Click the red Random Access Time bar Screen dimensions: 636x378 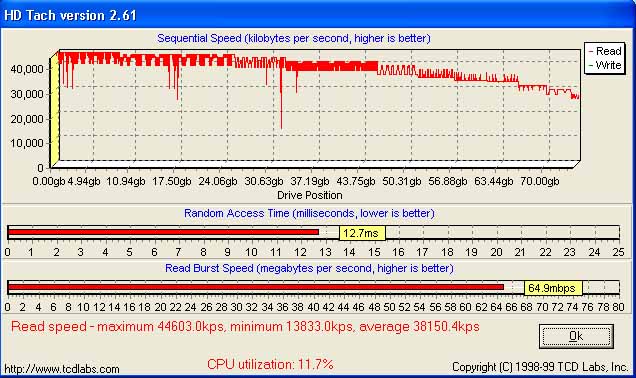(x=163, y=232)
